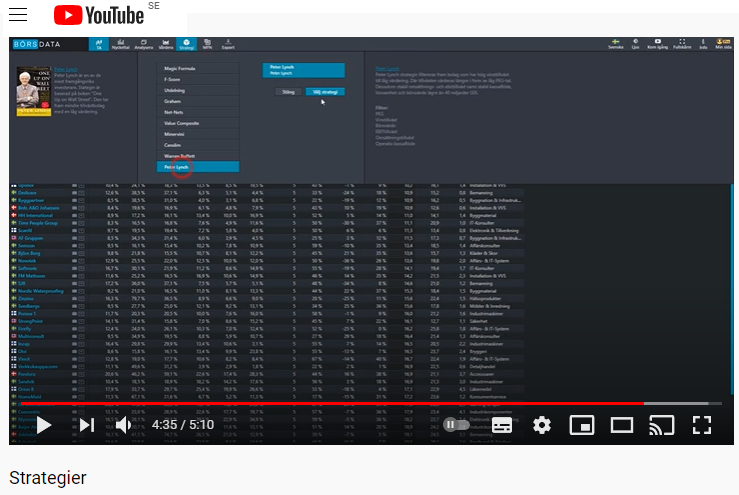The image size is (739, 495).
Task: Open the Kom igång video guide
Action: coord(657,44)
